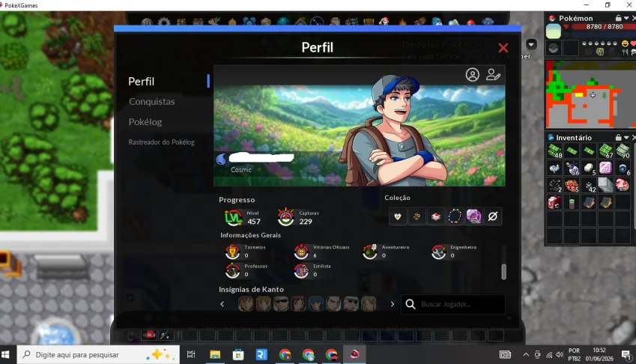Screen dimensions: 636x364
Task: Open Rastreador do Pokélog tab
Action: 161,142
